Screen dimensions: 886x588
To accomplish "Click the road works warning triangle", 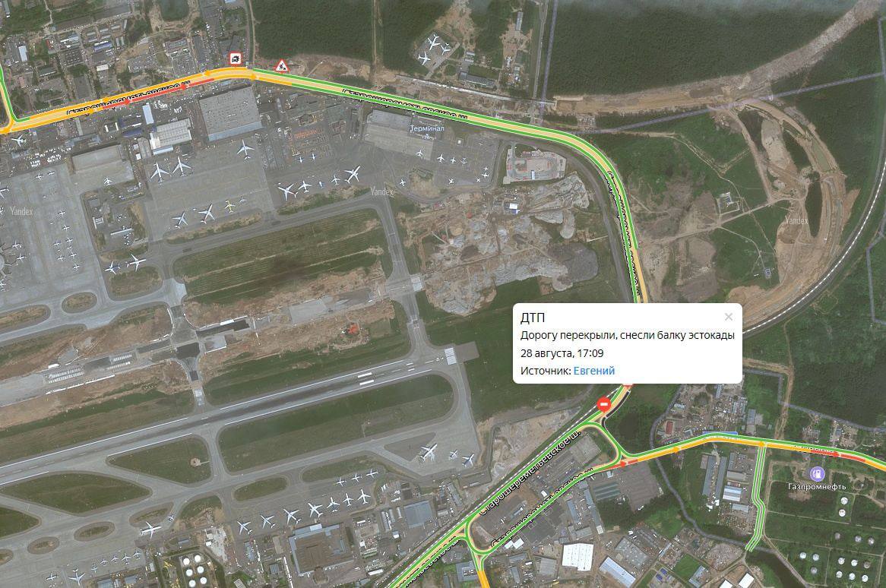I will (281, 66).
